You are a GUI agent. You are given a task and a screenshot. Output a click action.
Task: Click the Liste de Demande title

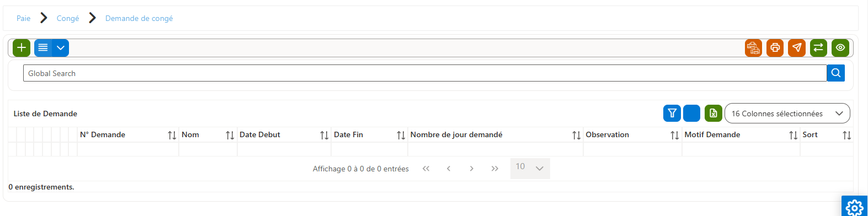point(45,114)
